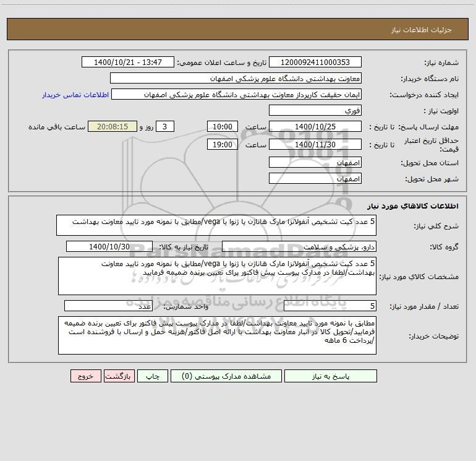The width and height of the screenshot is (476, 461).
Task: Click the خروج exit button
Action: [85, 376]
